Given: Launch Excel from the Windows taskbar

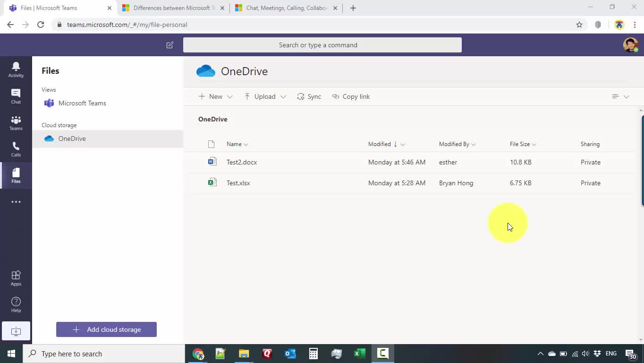Looking at the screenshot, I should point(359,354).
